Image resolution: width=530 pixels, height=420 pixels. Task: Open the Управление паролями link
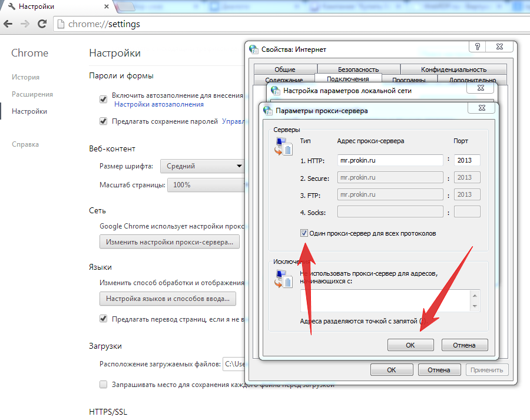click(233, 121)
